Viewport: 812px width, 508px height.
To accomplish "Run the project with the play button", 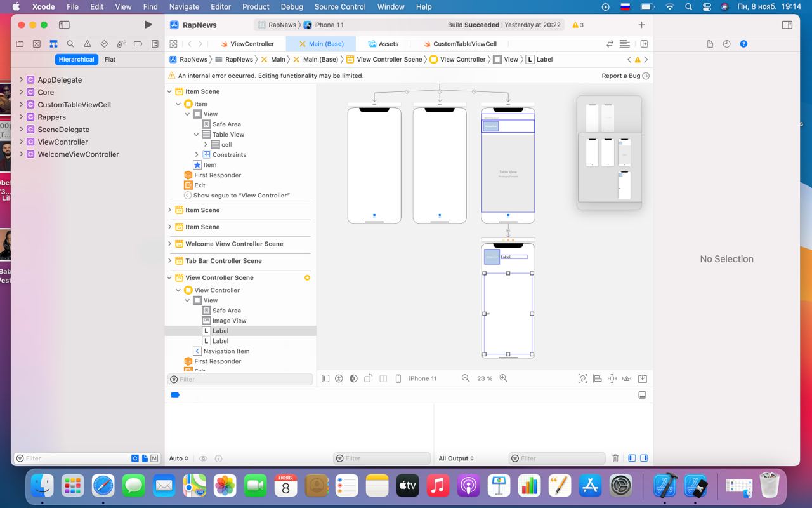I will coord(148,25).
